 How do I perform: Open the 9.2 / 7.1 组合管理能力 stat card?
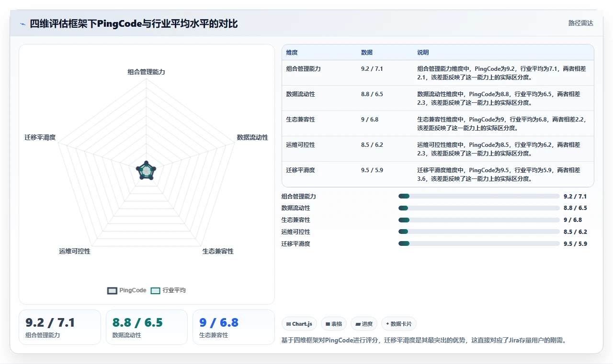point(60,327)
